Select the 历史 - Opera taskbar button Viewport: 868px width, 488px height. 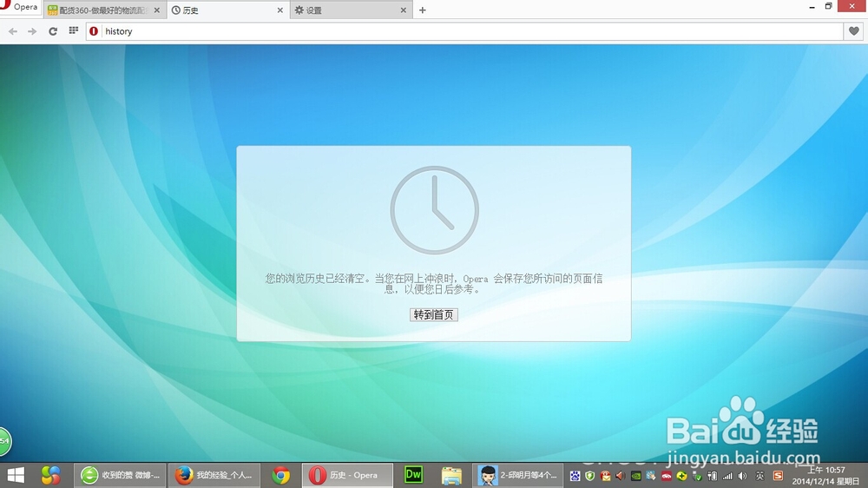coord(348,475)
